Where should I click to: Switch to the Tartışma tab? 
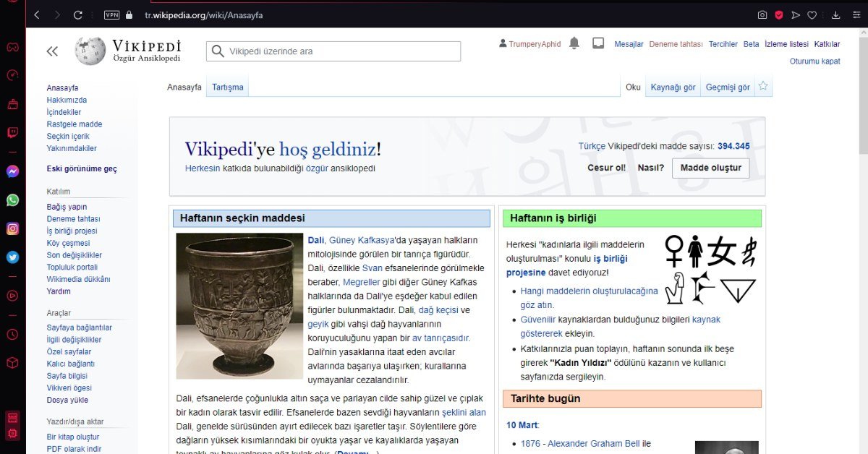[228, 87]
